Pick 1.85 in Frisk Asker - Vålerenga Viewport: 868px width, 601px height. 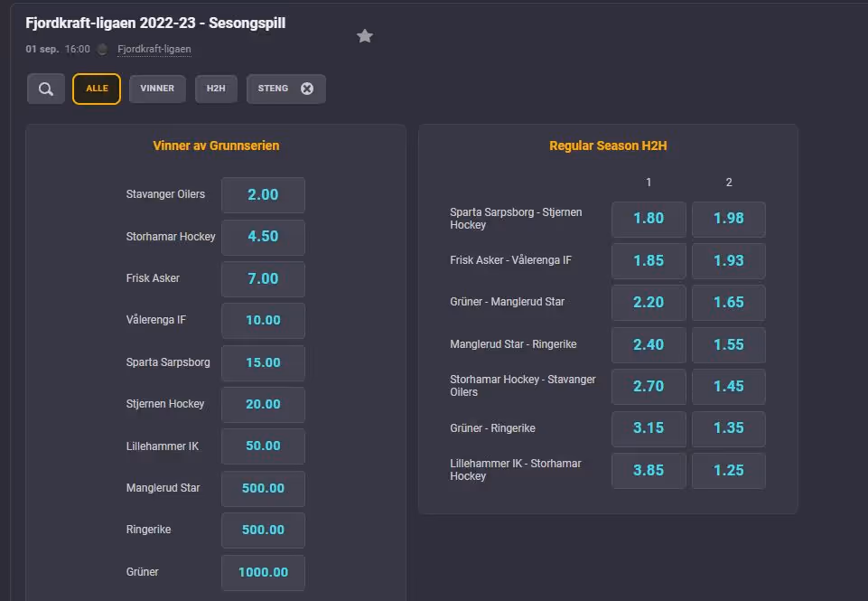point(649,261)
